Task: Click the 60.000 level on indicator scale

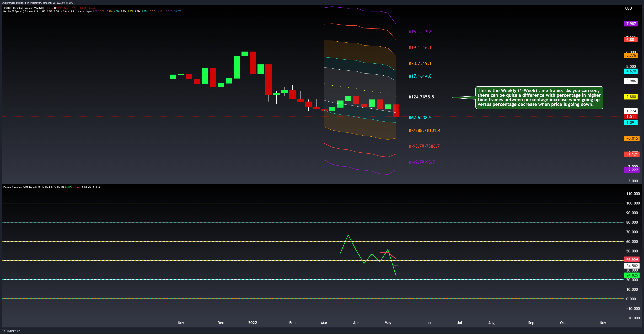Action: tap(632, 241)
